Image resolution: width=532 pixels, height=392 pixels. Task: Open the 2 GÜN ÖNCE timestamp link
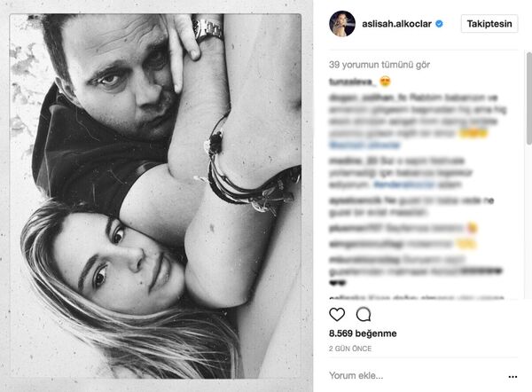tap(350, 349)
